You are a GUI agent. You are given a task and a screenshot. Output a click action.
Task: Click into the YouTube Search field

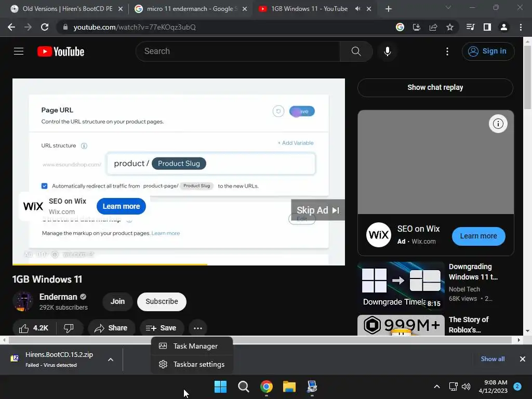click(238, 51)
